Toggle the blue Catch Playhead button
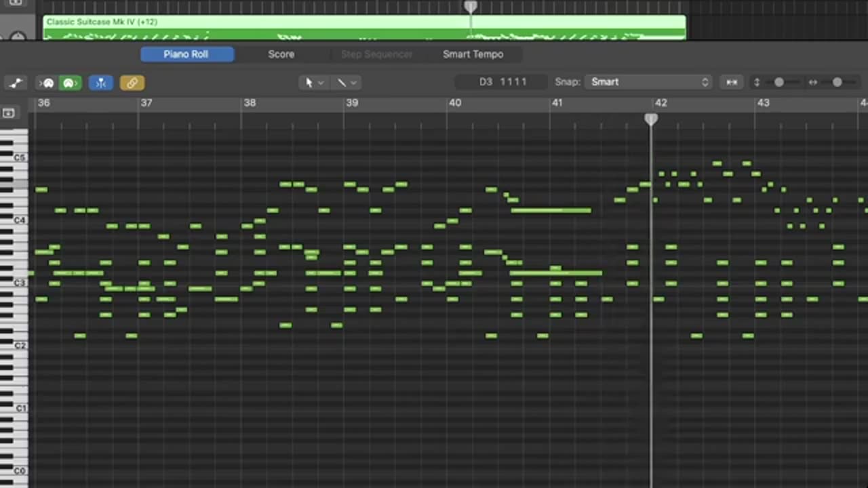The image size is (868, 488). 100,83
